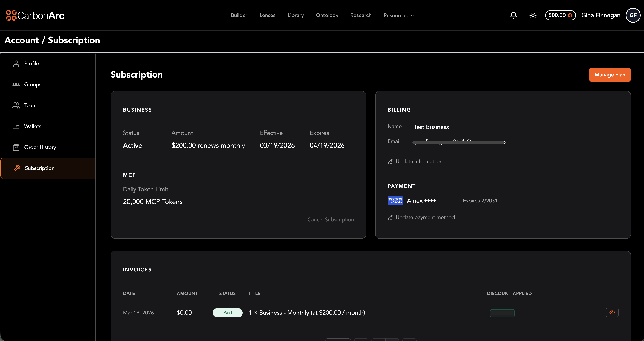The height and width of the screenshot is (341, 644).
Task: Click the notification bell icon
Action: click(513, 15)
